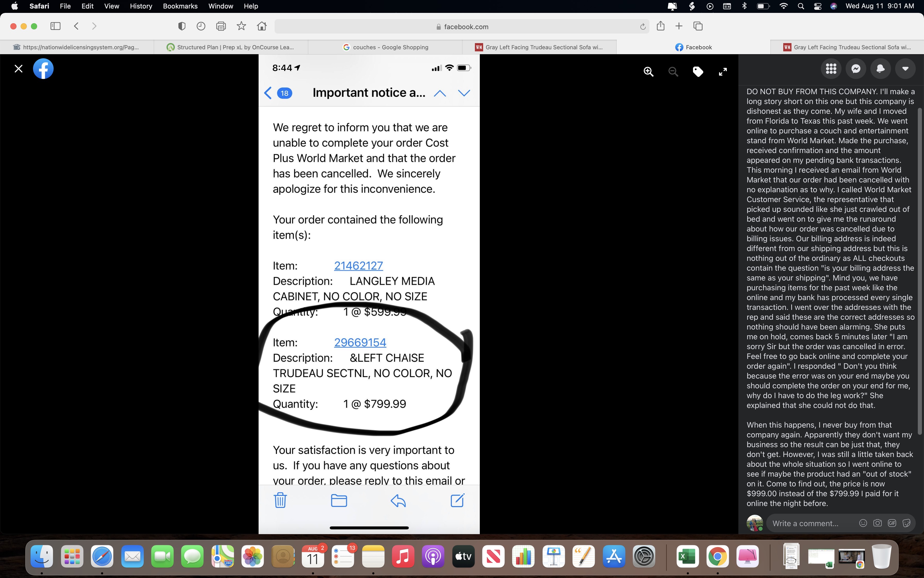Show Safari history clock icon
The image size is (924, 578).
pyautogui.click(x=201, y=26)
